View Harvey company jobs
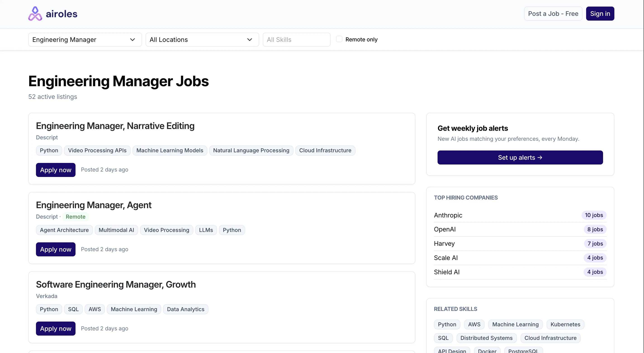 coord(444,243)
